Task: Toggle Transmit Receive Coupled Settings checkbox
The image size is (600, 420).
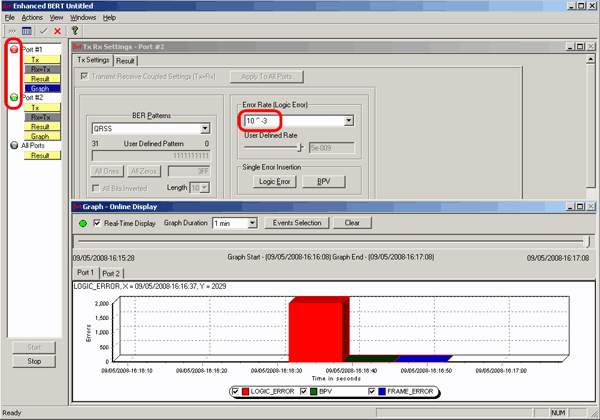Action: click(84, 77)
